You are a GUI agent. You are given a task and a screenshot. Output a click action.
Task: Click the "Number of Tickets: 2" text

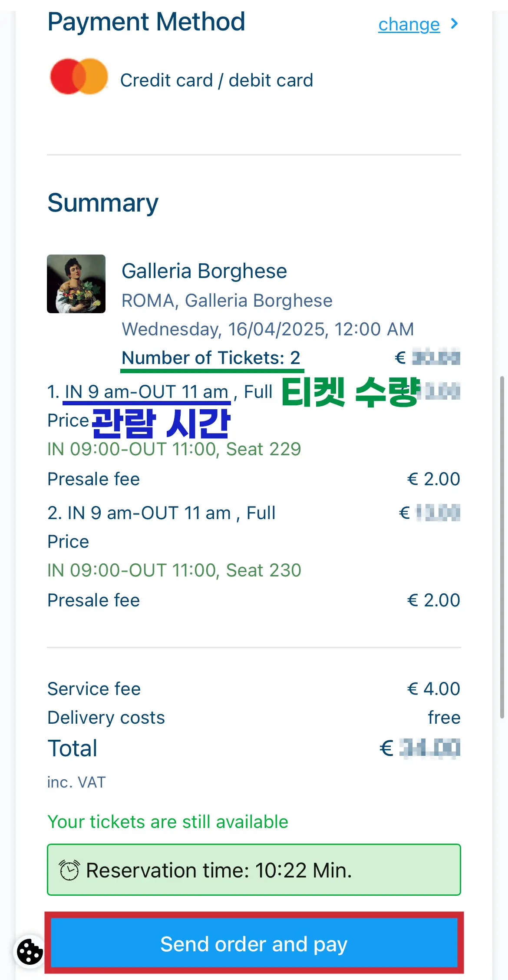pyautogui.click(x=211, y=358)
